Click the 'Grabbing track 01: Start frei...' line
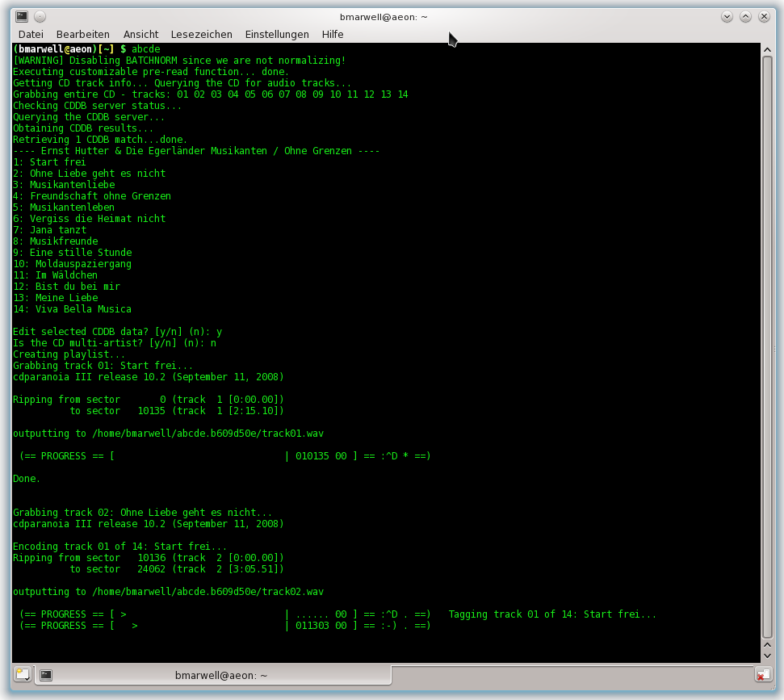The height and width of the screenshot is (700, 784). click(103, 366)
